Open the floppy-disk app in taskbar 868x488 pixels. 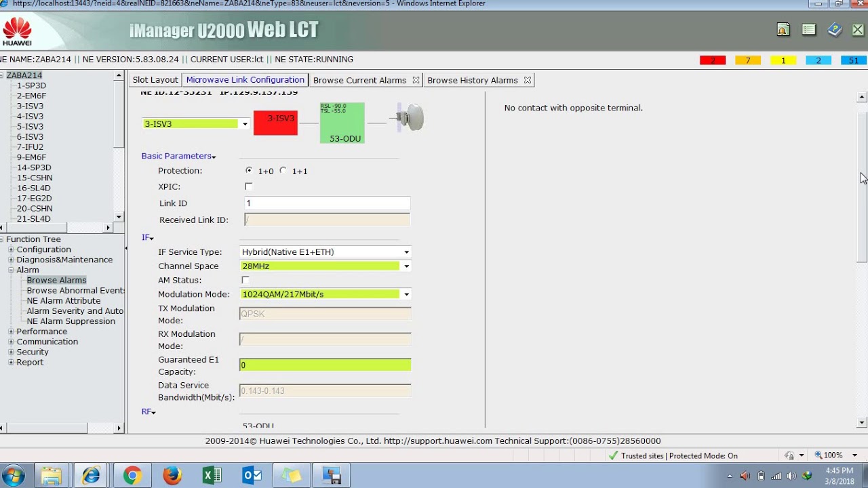332,476
